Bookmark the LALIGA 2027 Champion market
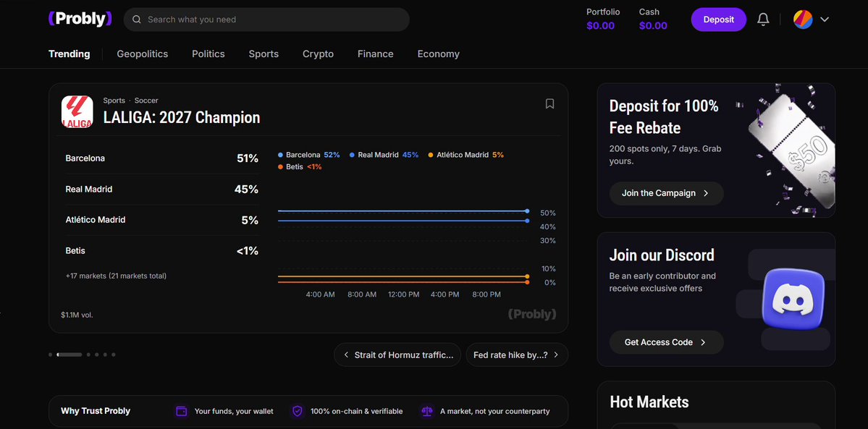The image size is (868, 429). (549, 103)
